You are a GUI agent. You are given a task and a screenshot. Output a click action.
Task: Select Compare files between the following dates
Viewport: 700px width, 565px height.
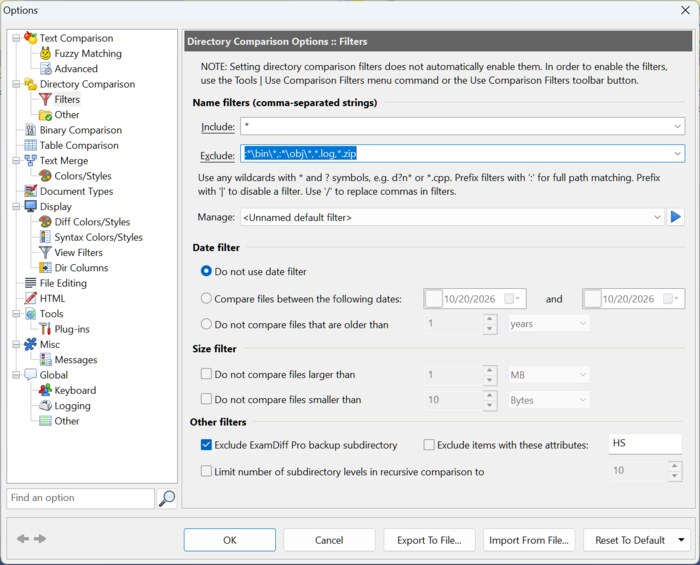coord(206,299)
